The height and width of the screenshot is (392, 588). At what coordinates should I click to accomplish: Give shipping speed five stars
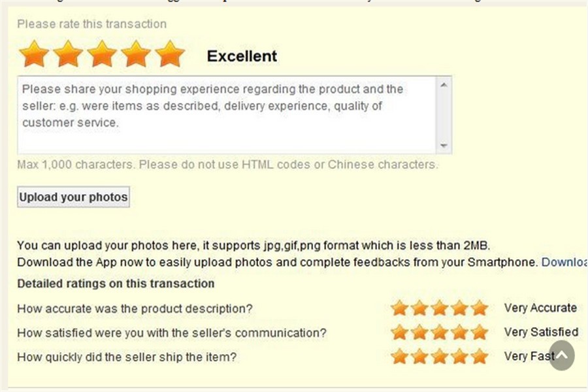[x=480, y=357]
